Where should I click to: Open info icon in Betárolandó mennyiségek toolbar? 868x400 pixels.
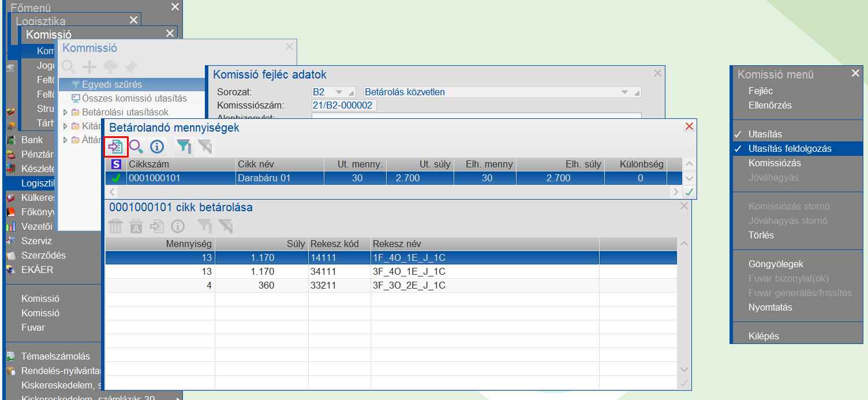[157, 147]
